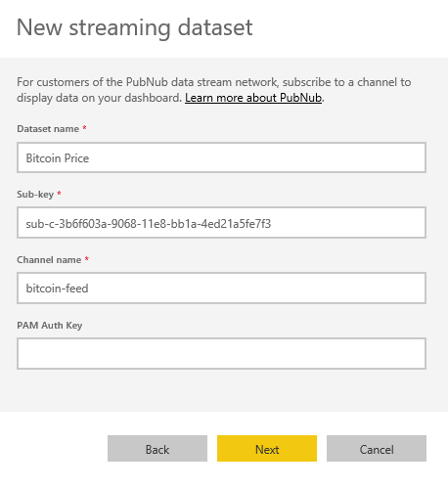
Task: Click the red asterisk beside Channel name
Action: 87,259
